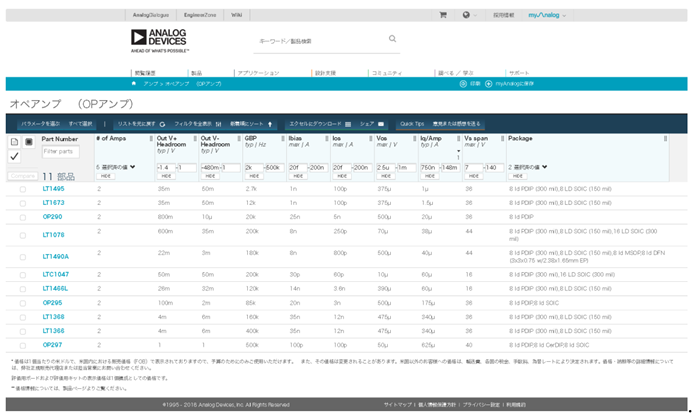Screen dimensions: 696x417
Task: Click the Quick Tips button
Action: (412, 124)
